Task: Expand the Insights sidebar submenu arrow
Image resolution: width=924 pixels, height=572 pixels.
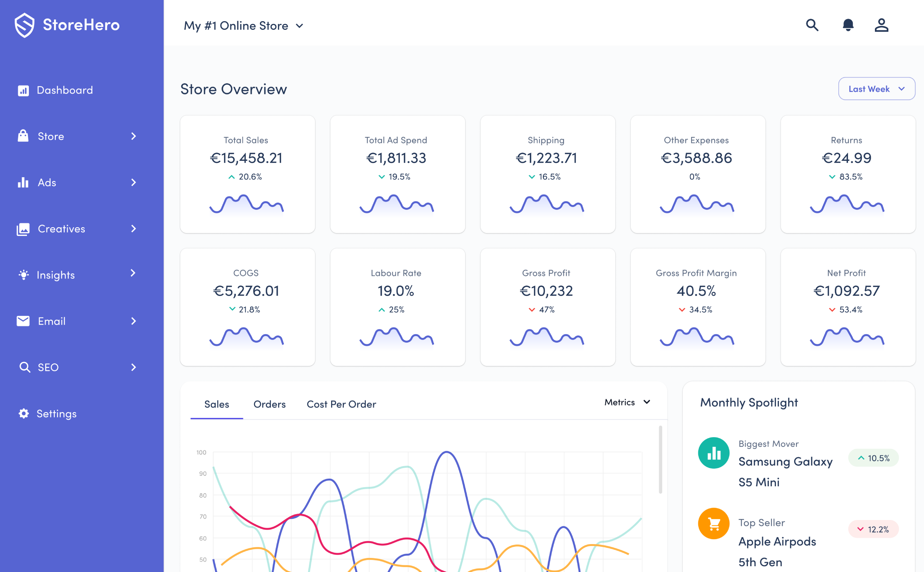Action: [133, 273]
